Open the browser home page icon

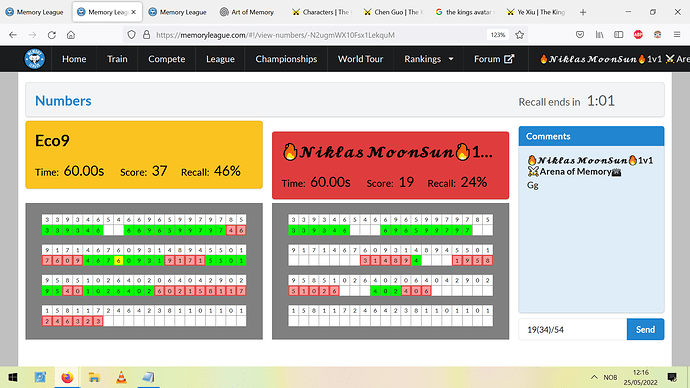[x=71, y=35]
